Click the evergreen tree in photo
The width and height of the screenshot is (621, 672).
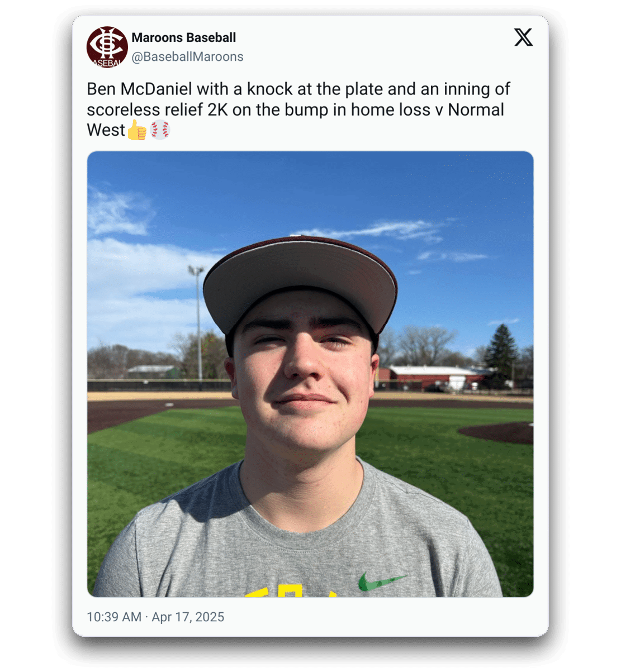pos(501,353)
